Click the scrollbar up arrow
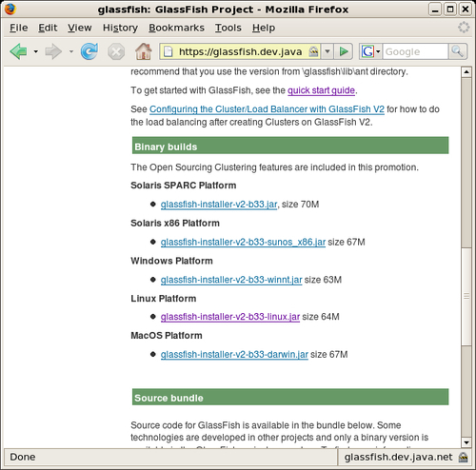 pyautogui.click(x=466, y=72)
